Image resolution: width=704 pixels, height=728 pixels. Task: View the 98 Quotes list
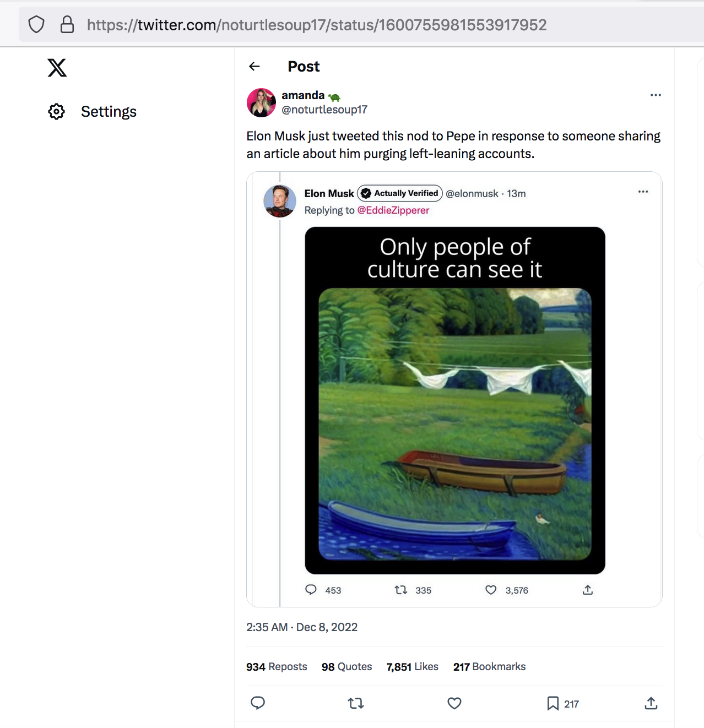347,666
